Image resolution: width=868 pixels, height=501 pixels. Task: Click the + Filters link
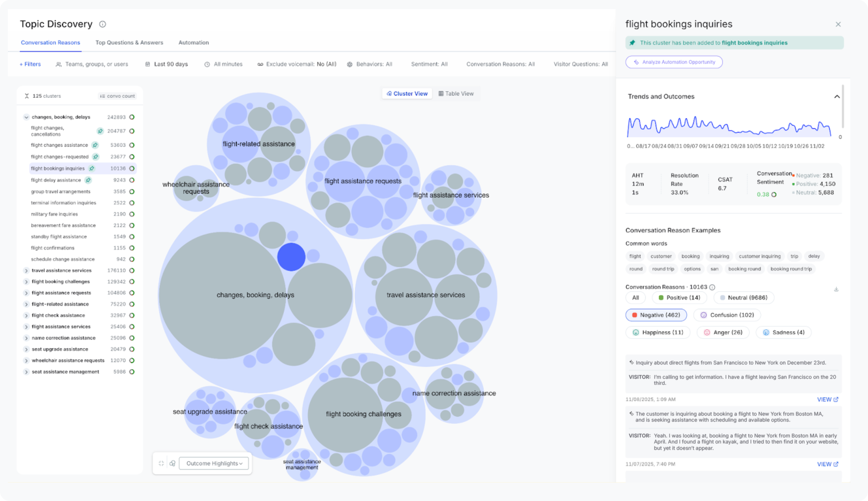coord(30,64)
